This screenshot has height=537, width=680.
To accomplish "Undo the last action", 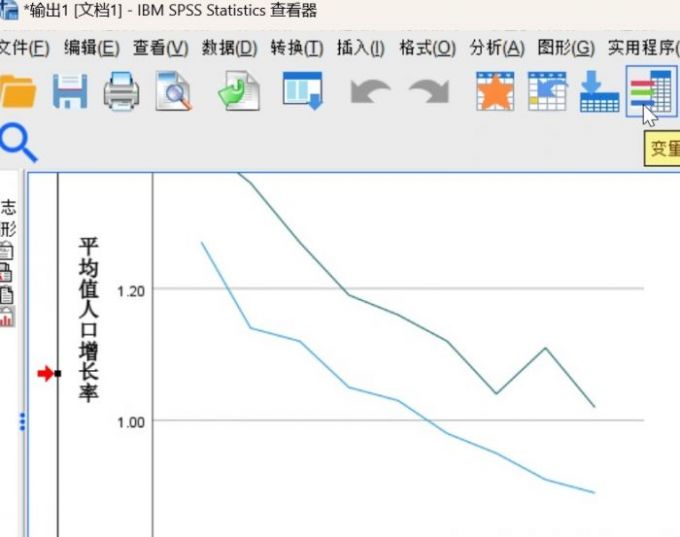I will point(369,90).
